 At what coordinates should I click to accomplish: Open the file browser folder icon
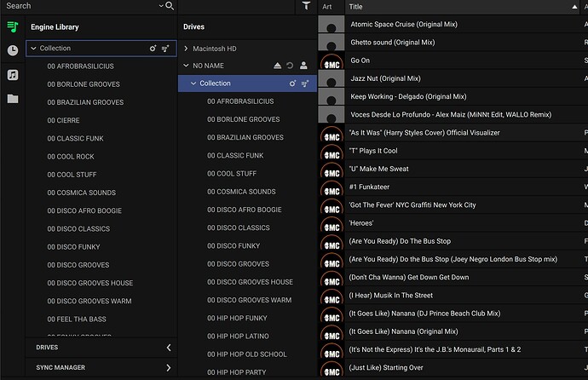pyautogui.click(x=13, y=99)
